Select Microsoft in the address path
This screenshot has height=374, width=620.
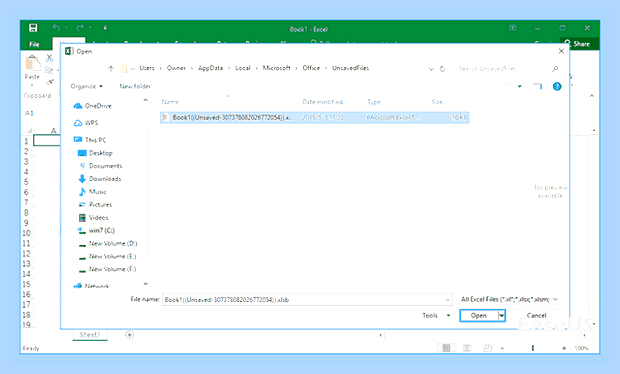tap(276, 68)
